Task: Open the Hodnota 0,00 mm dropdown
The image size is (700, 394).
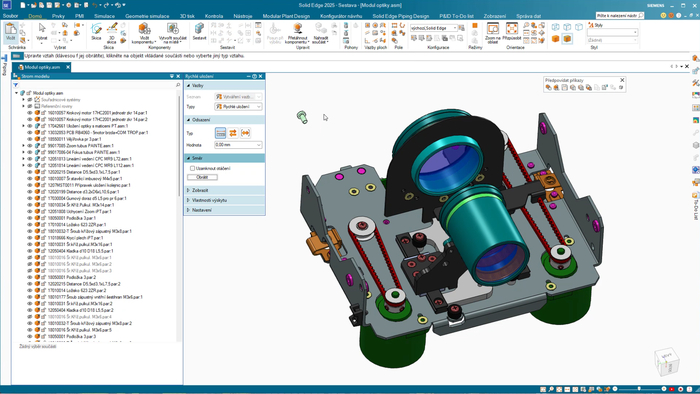Action: [238, 145]
